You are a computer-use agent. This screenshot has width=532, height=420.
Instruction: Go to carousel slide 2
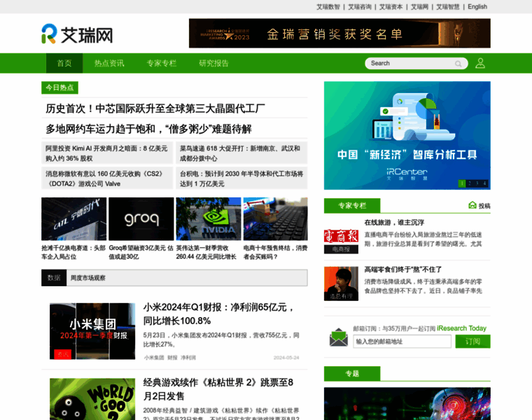[x=470, y=183]
